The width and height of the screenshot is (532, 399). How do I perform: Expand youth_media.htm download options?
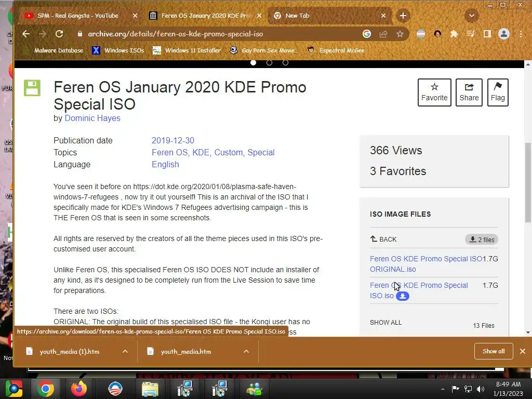(246, 352)
